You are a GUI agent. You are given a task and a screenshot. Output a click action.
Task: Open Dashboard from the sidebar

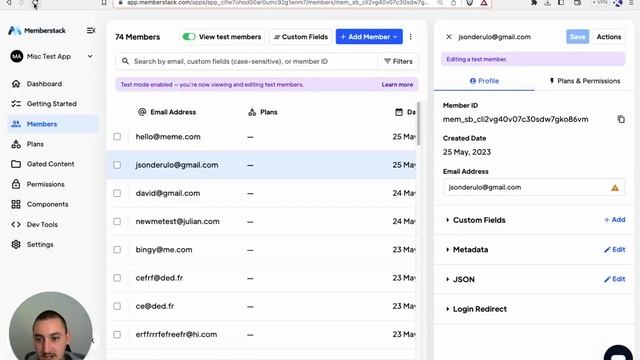(x=44, y=84)
